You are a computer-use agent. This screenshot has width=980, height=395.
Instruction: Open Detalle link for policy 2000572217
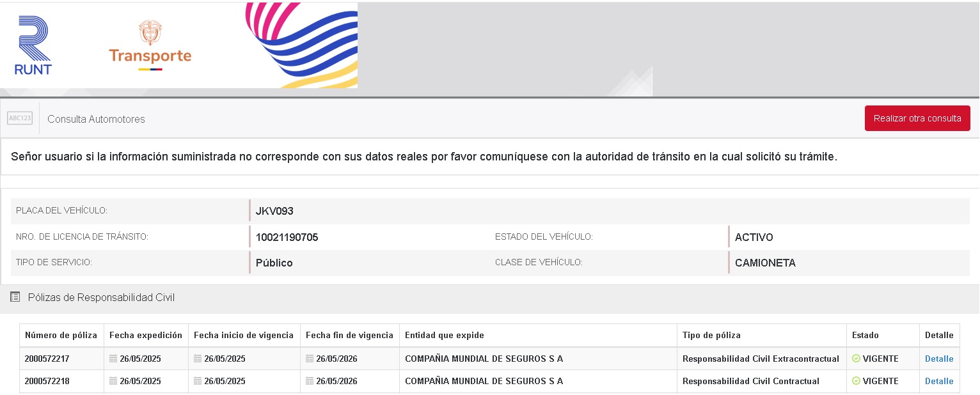[938, 359]
